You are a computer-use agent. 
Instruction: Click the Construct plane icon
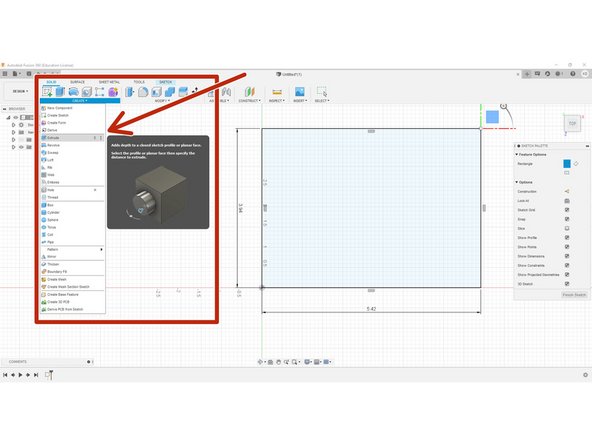click(249, 92)
